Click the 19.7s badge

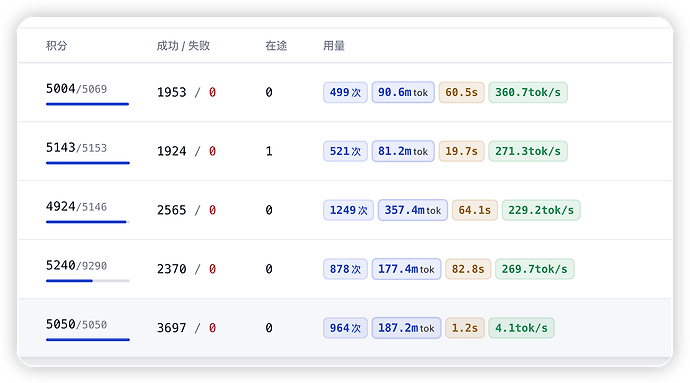tap(462, 151)
